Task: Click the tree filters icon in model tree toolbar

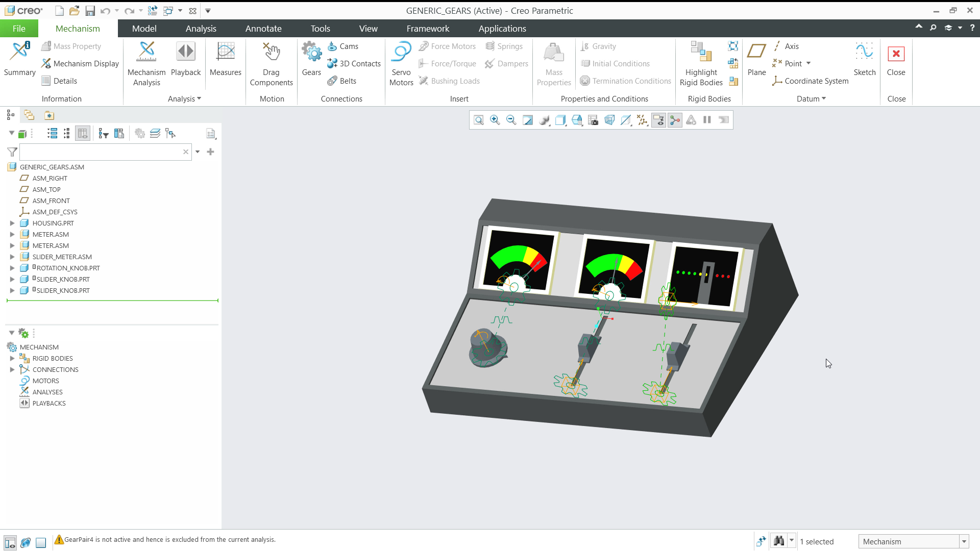Action: point(104,134)
